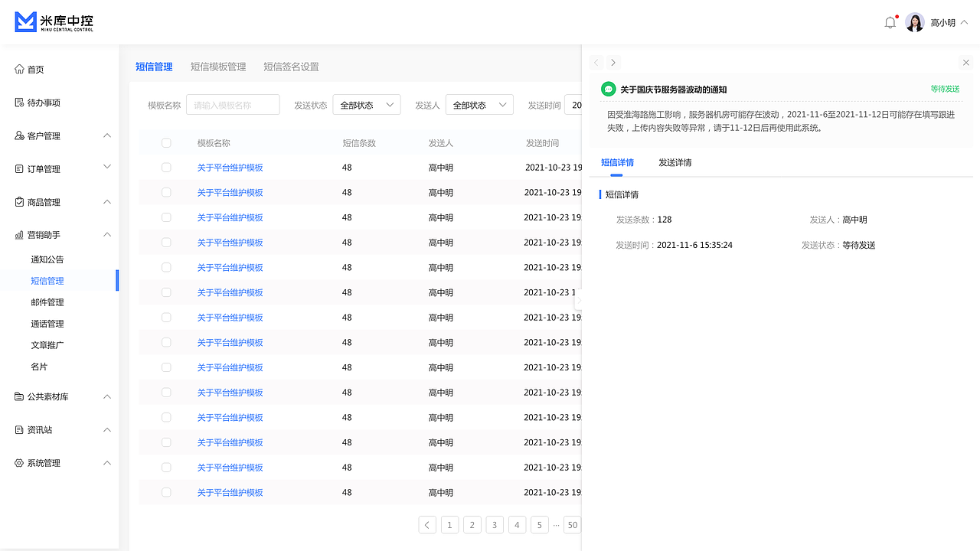Go to next message in detail panel
The width and height of the screenshot is (980, 551).
click(x=613, y=63)
